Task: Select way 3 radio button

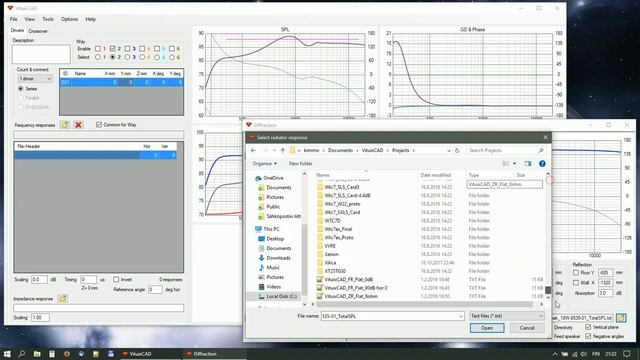Action: click(x=127, y=57)
